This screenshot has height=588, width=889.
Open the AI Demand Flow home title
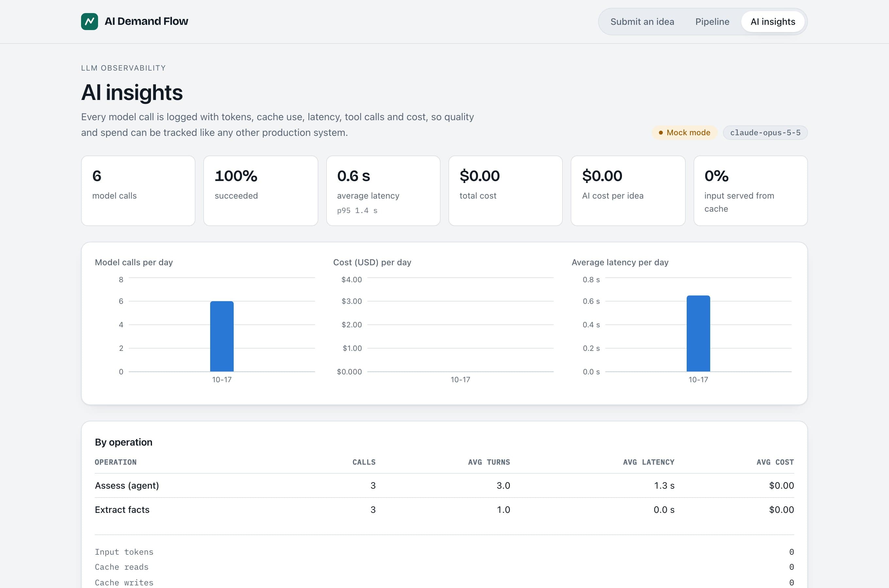pos(146,21)
